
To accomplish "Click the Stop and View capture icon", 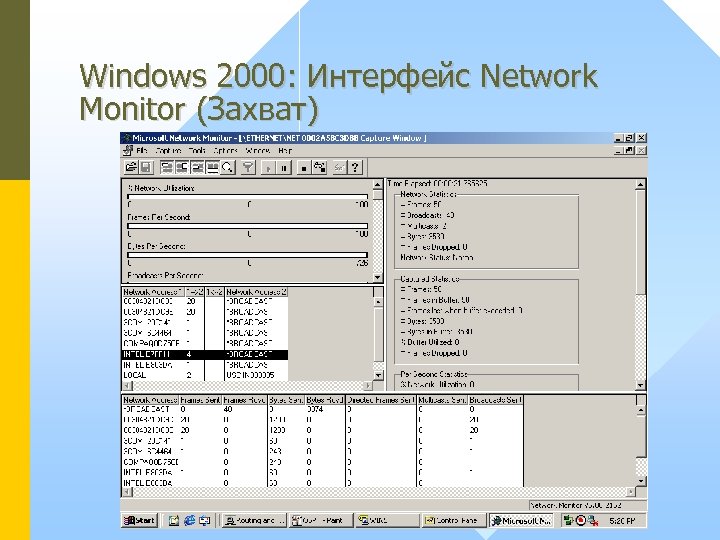I will [319, 168].
